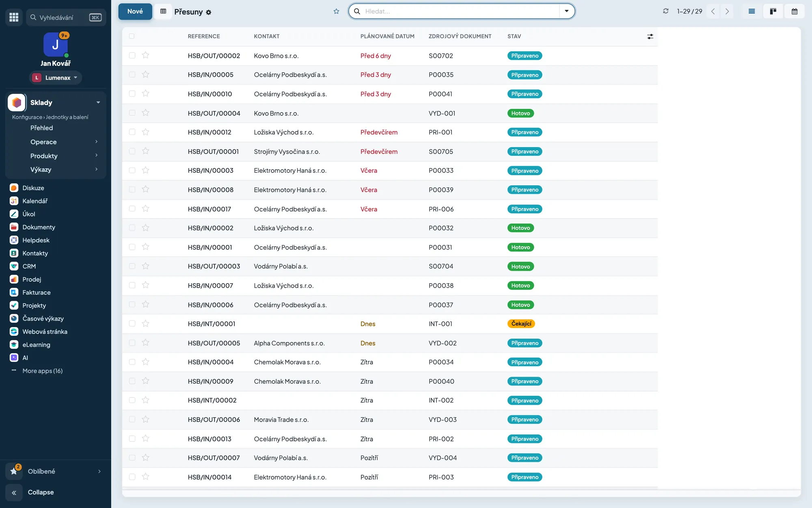
Task: Select the HSB/OUT/00005 row checkbox
Action: (x=132, y=343)
